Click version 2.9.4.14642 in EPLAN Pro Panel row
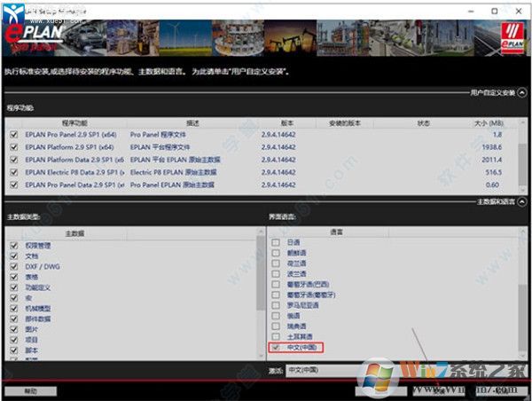The image size is (532, 401). [278, 135]
